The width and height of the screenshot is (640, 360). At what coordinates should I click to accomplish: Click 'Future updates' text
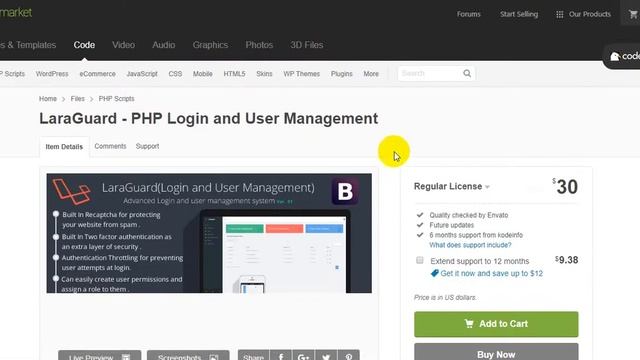tap(451, 225)
